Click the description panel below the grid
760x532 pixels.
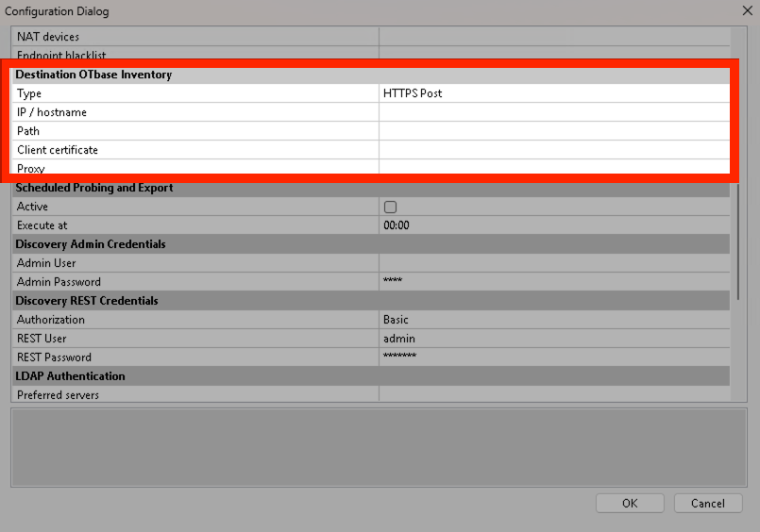coord(379,447)
